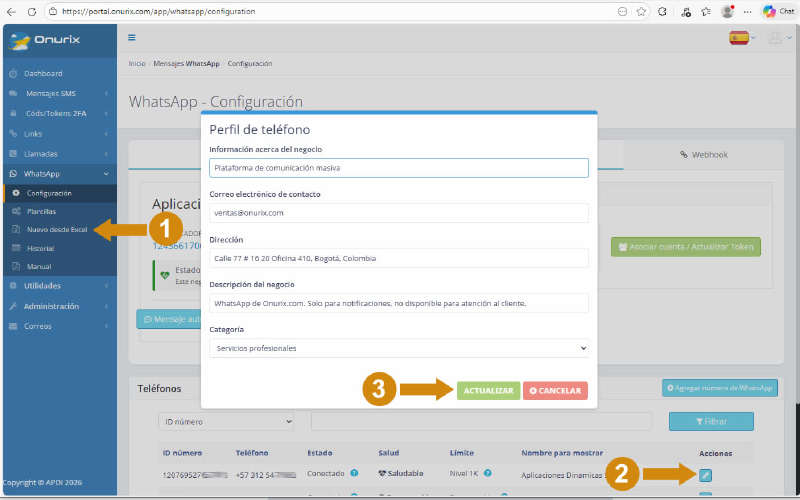Click the browser page refresh icon

tap(33, 11)
